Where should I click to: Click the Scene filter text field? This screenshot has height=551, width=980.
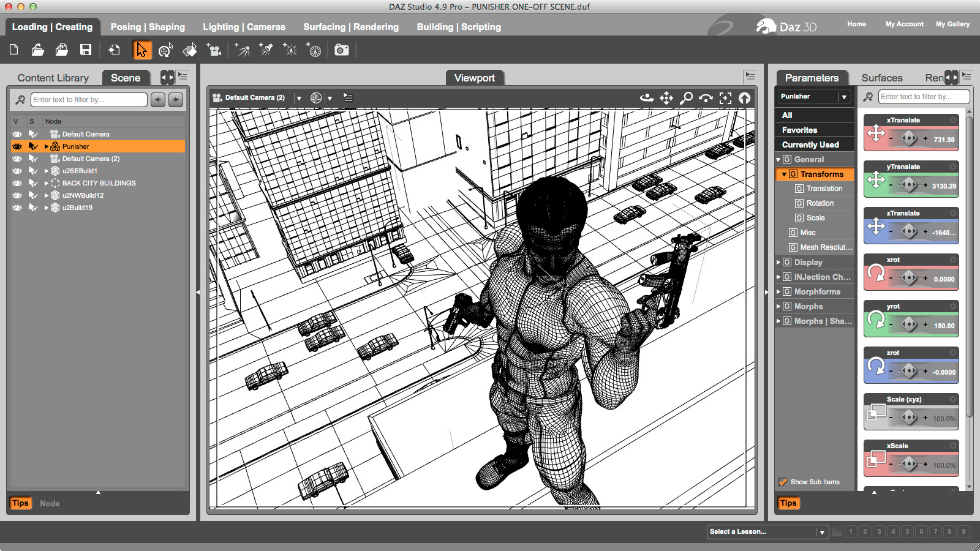(x=89, y=100)
